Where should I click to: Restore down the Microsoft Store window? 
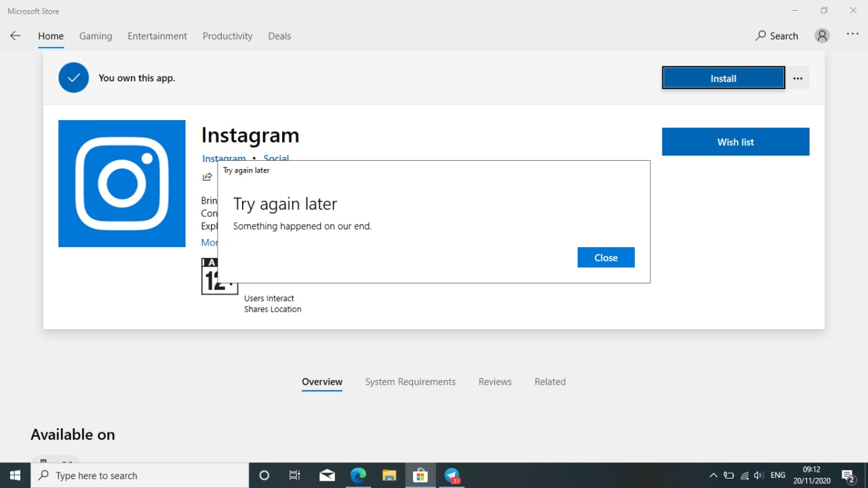coord(824,10)
